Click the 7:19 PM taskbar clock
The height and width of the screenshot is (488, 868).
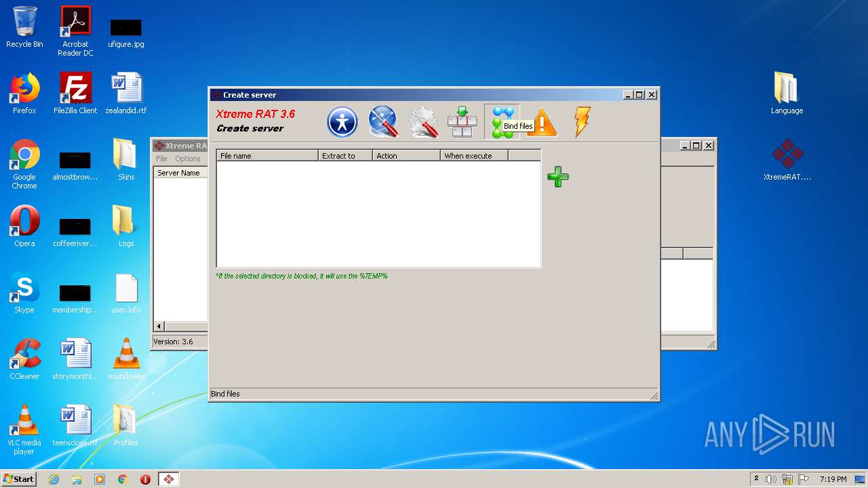(833, 479)
